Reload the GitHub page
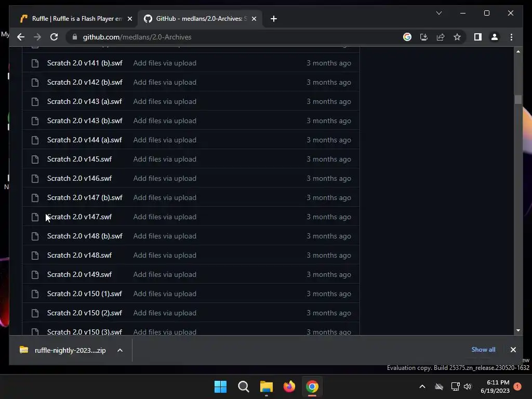Viewport: 532px width, 399px height. pyautogui.click(x=54, y=37)
